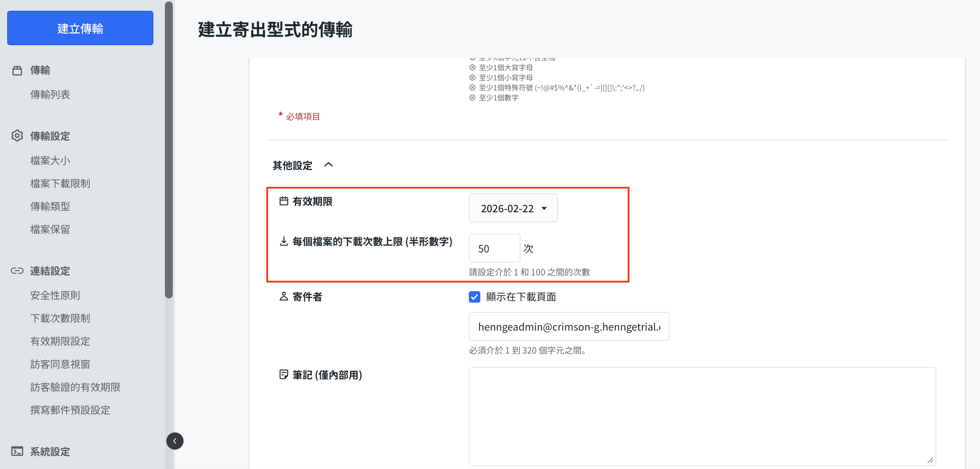Click the 至少1個特殊符號 status icon
This screenshot has height=469, width=980.
pos(472,87)
